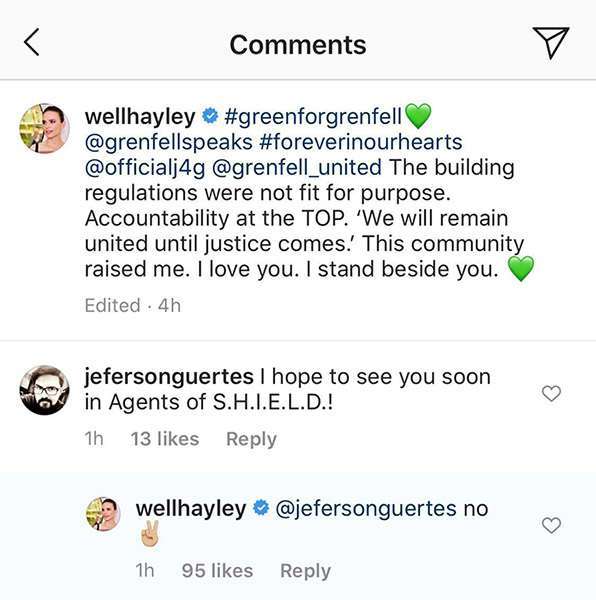
Task: Open wellhayley's avatar in the reply
Action: 103,514
